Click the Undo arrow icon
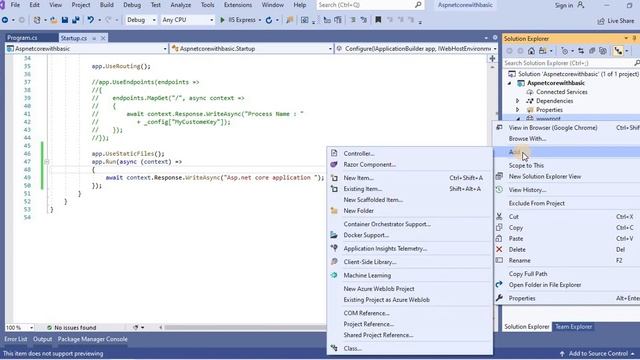This screenshot has width=640, height=360. tap(91, 20)
